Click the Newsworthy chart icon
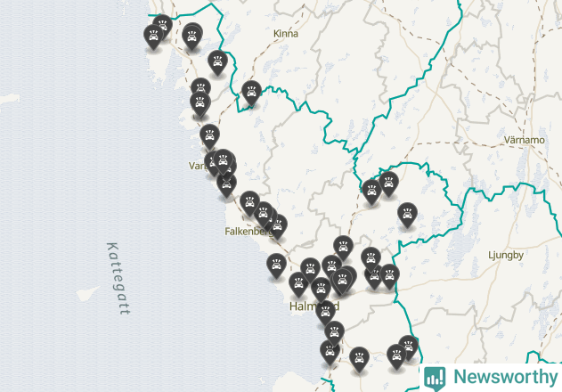The height and width of the screenshot is (392, 562). coord(435,379)
